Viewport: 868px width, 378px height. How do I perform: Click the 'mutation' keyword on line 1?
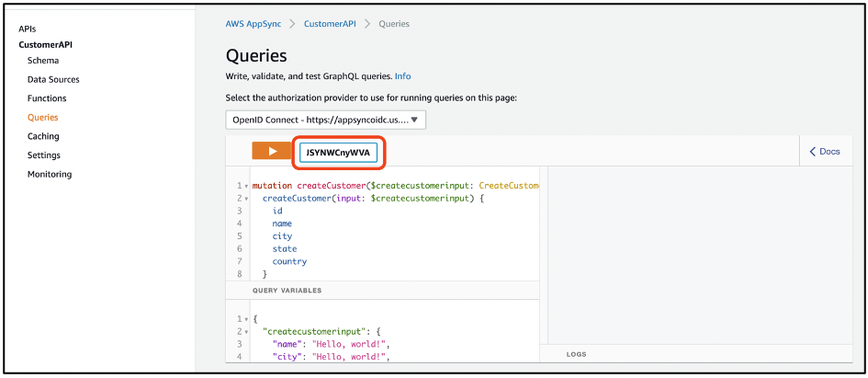point(270,186)
